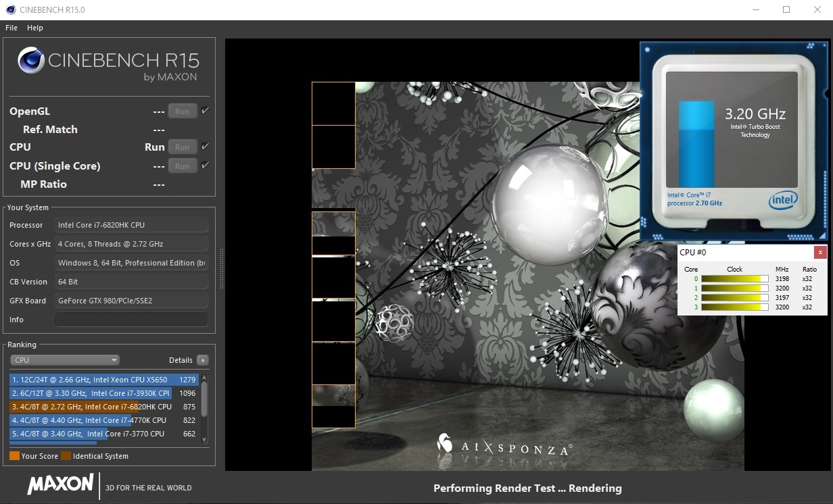Screen dimensions: 833x504
Task: Toggle the CPU test checkbox
Action: click(205, 147)
